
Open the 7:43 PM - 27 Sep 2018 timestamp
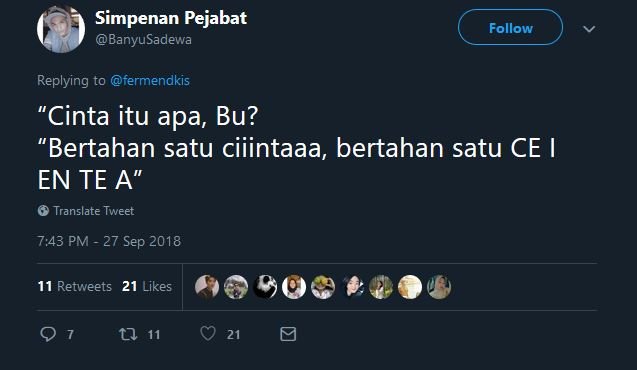(109, 241)
